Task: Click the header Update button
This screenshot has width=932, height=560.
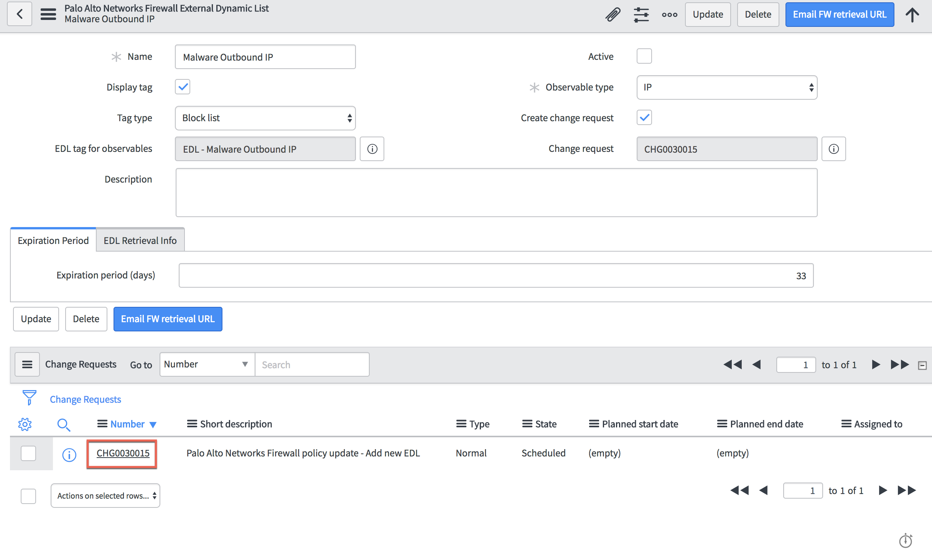Action: click(x=708, y=15)
